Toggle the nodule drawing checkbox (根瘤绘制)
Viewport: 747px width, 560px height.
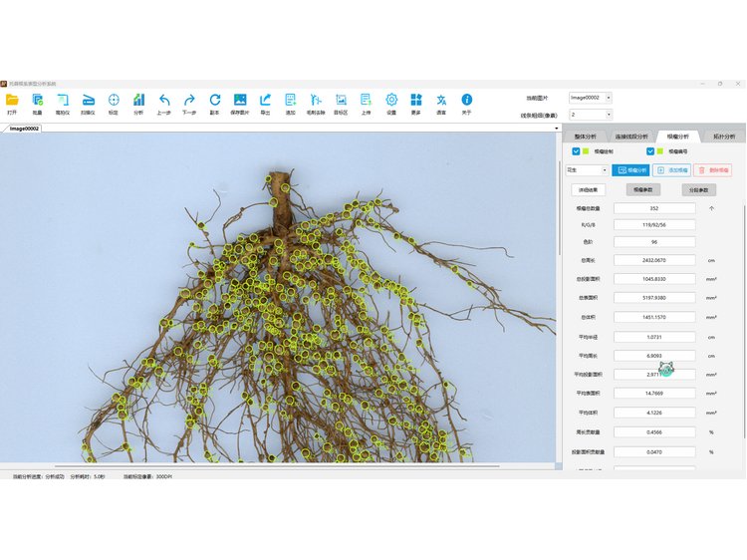(577, 151)
